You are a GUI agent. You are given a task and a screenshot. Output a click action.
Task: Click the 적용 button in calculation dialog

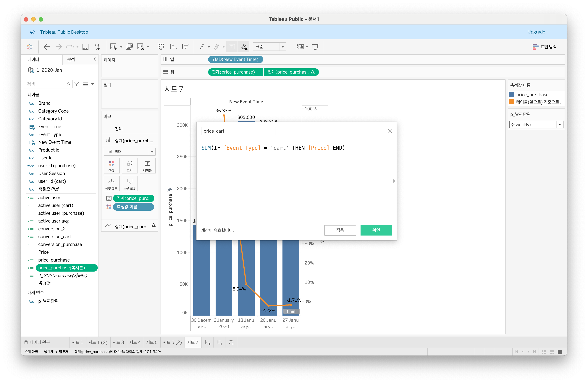pyautogui.click(x=340, y=230)
